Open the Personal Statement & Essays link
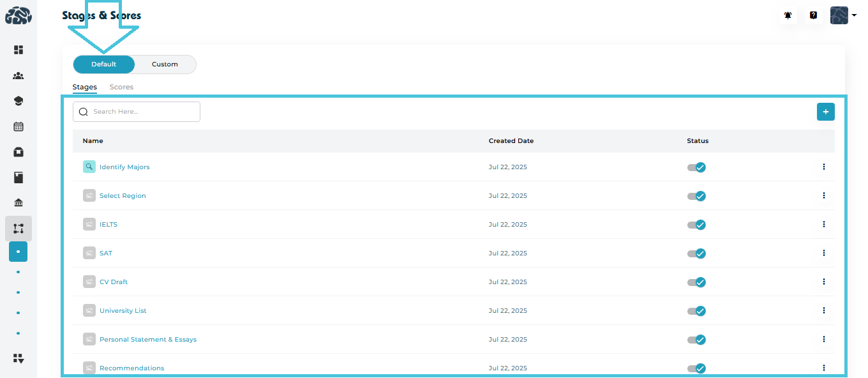868x378 pixels. click(x=148, y=340)
